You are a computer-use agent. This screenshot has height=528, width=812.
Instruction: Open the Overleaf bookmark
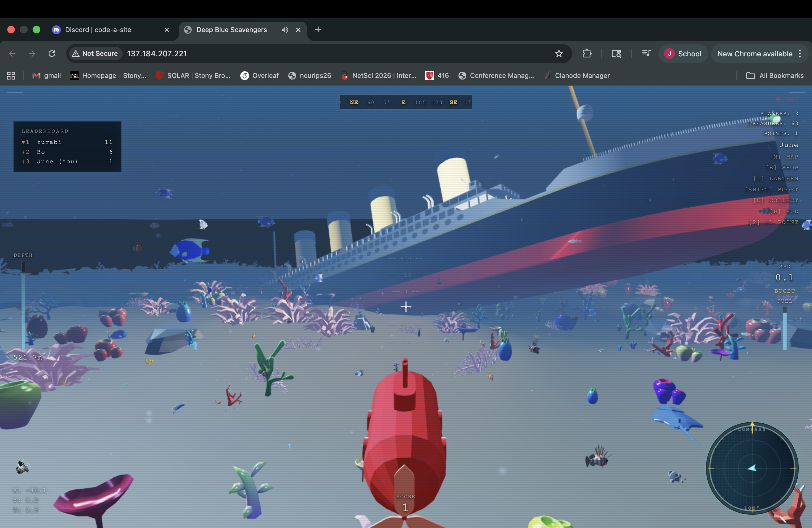[x=259, y=76]
